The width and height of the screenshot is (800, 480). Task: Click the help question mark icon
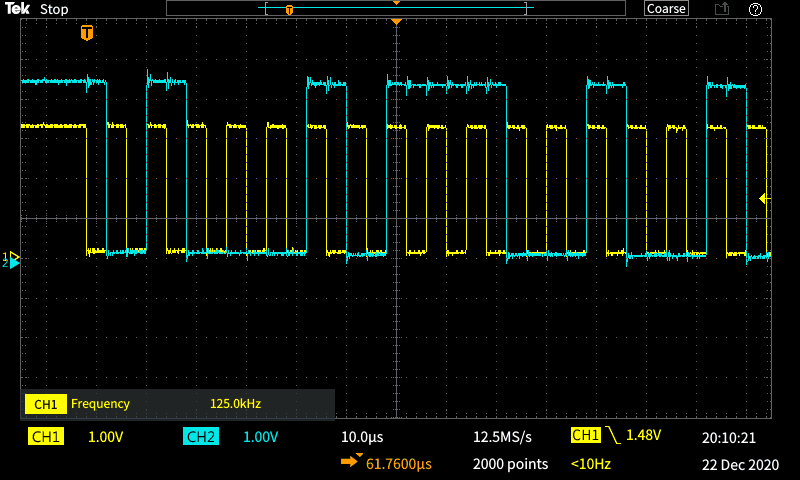(755, 9)
